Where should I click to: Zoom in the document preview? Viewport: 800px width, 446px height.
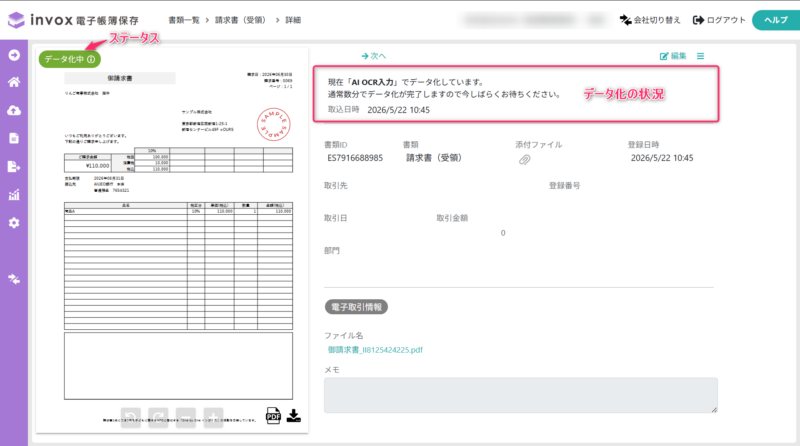click(213, 417)
